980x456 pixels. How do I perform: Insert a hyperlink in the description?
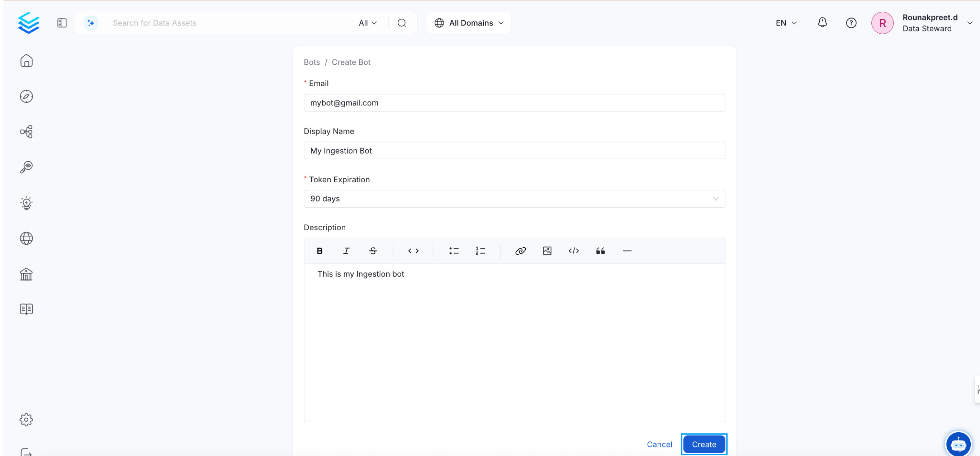520,250
